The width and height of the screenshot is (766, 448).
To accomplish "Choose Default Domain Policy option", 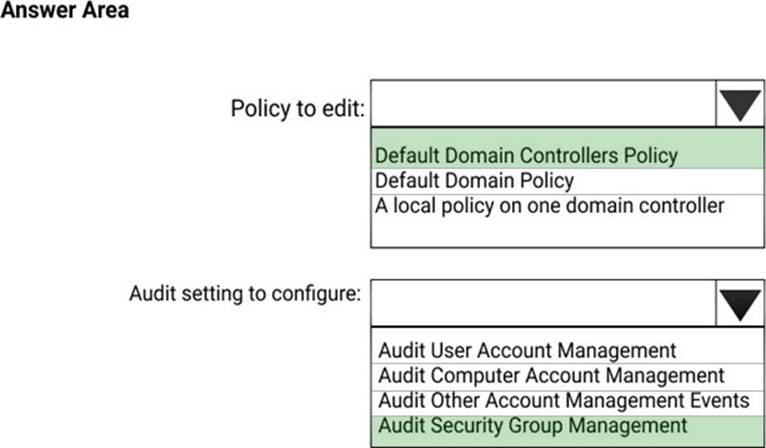I will coord(474,181).
